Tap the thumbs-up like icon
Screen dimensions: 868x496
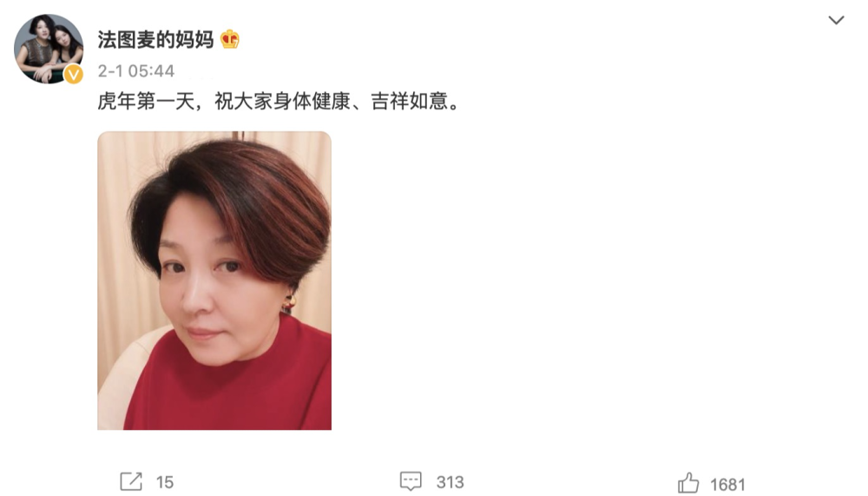tap(688, 483)
